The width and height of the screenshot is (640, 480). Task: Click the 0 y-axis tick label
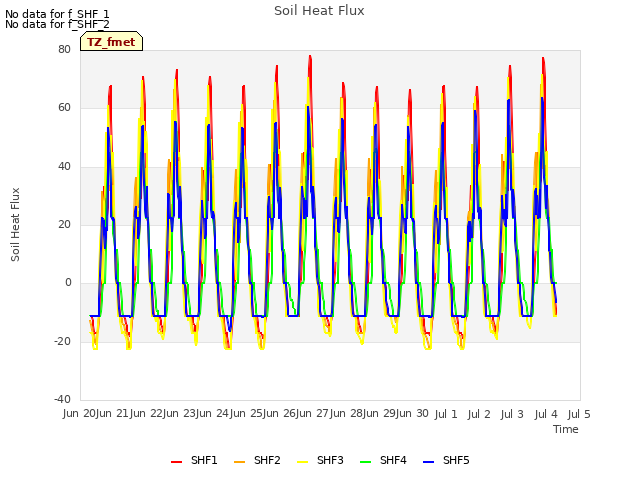[68, 283]
